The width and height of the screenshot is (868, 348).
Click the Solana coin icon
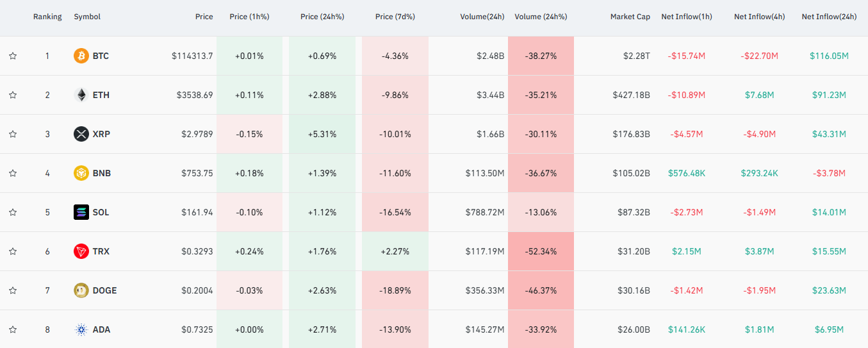81,212
